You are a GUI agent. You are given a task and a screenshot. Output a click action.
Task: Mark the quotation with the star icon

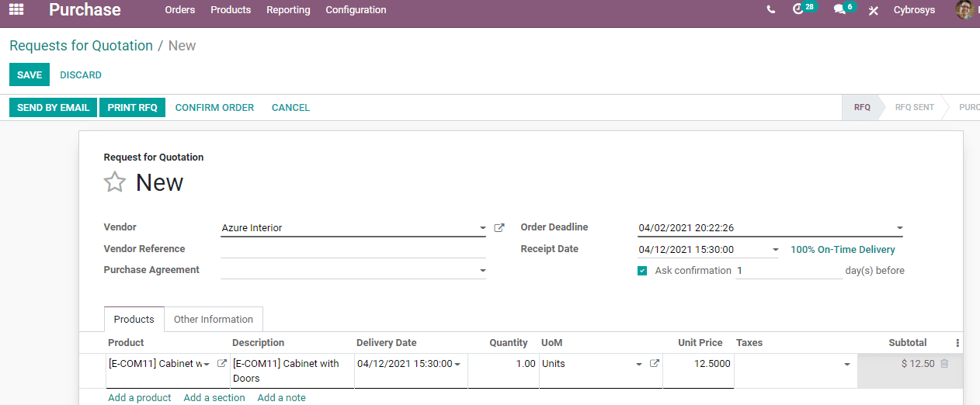click(x=115, y=182)
